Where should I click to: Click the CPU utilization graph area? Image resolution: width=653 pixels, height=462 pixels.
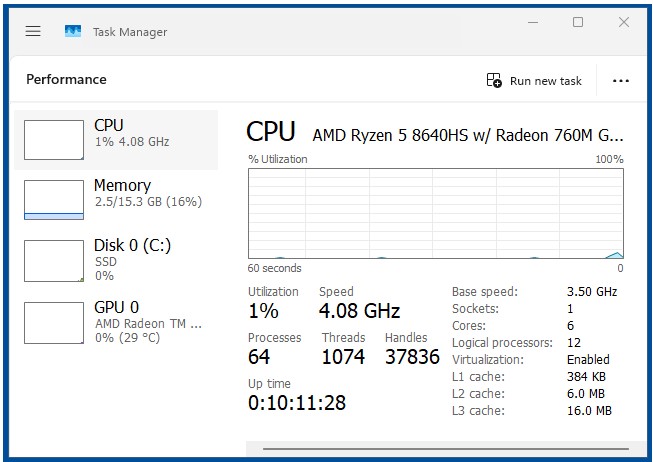[x=435, y=213]
